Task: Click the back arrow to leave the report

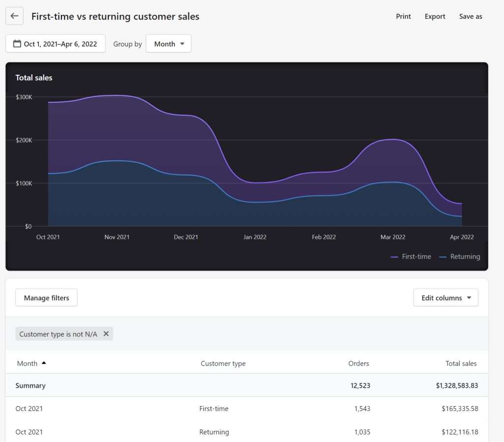Action: [x=14, y=16]
